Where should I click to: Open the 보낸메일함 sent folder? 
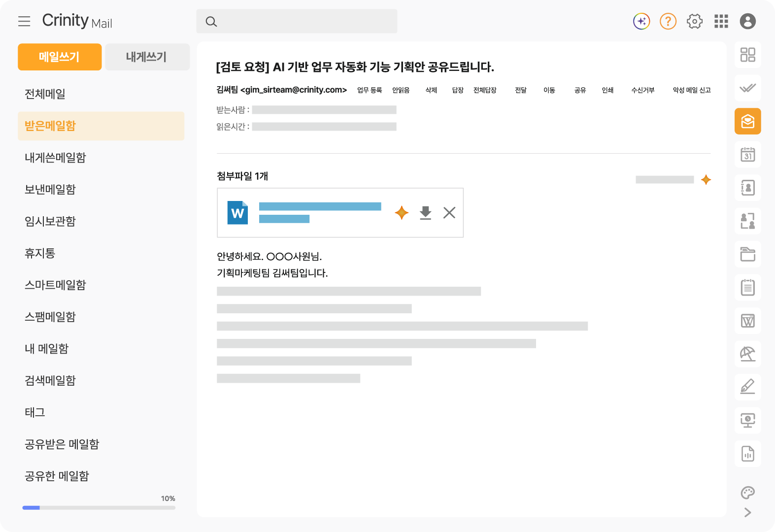[50, 190]
